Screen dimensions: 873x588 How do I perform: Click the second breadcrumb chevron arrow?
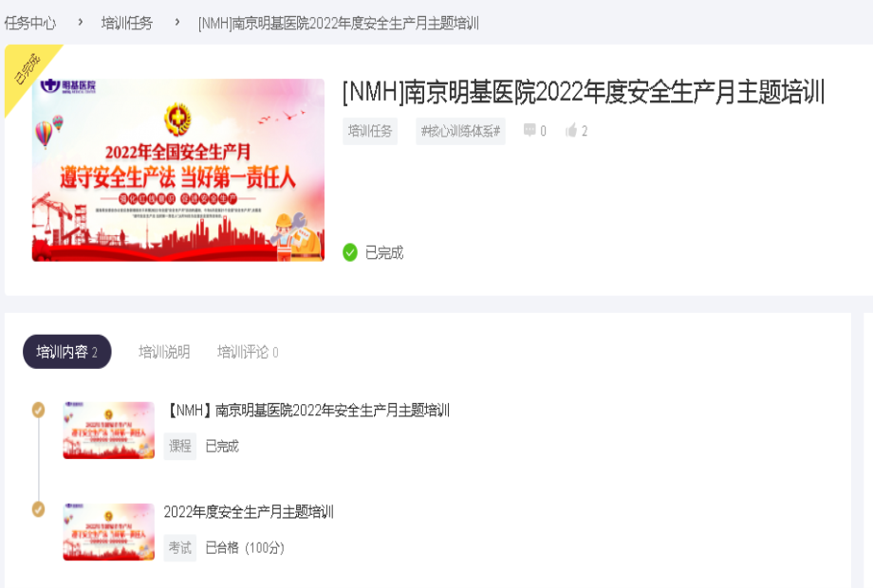(x=177, y=22)
